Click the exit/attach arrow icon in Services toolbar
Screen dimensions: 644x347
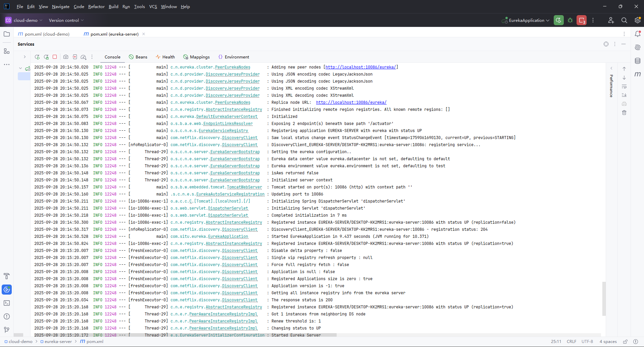click(75, 57)
